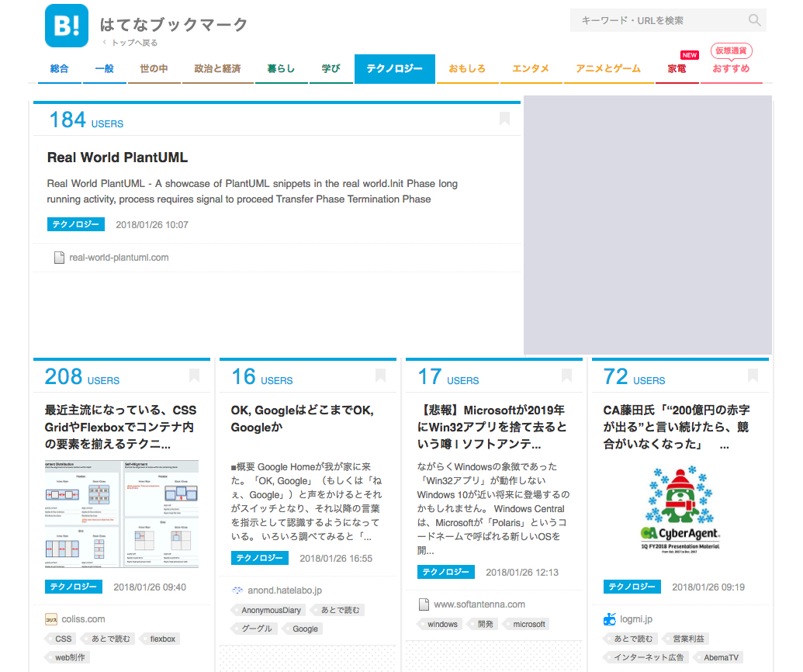Viewport: 803px width, 672px height.
Task: Click the logmi.jp favicon
Action: tap(609, 619)
